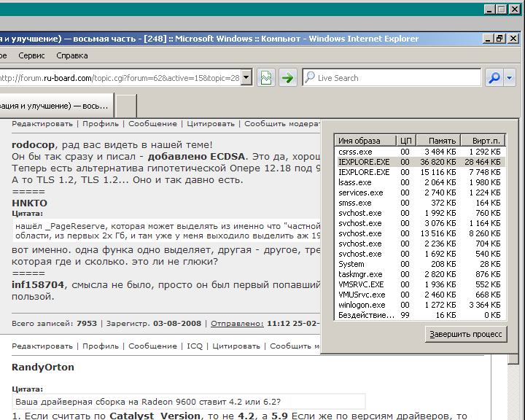Open the Сервис menu
The height and width of the screenshot is (420, 525).
(x=31, y=55)
